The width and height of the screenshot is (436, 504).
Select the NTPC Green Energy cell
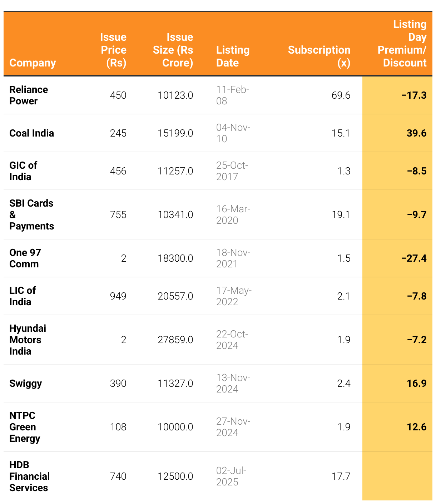[x=25, y=427]
